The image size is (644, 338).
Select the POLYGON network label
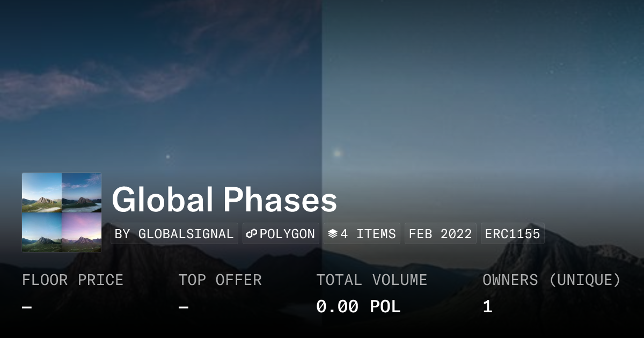click(287, 234)
